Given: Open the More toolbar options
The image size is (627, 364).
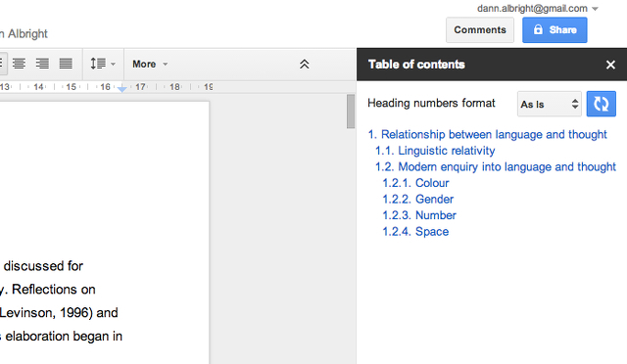Looking at the screenshot, I should click(x=150, y=64).
